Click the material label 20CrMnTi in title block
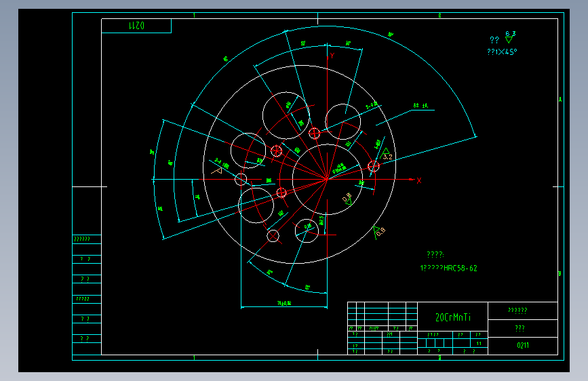Screen dimensions: 588x381 click(x=452, y=318)
